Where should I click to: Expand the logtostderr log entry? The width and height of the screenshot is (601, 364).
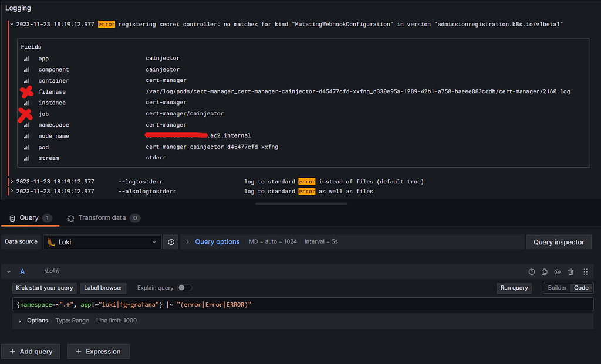12,181
